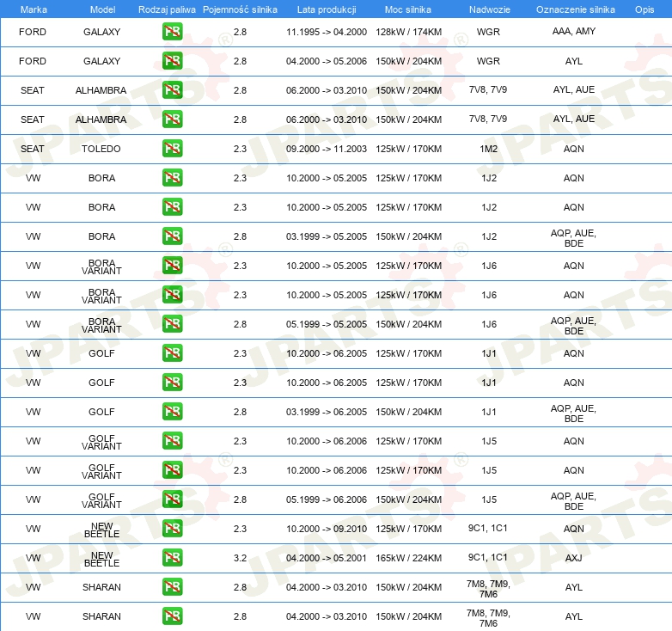Select the '05.1999 -> 05.2005' production years cell
Image resolution: width=672 pixels, height=631 pixels.
[327, 324]
